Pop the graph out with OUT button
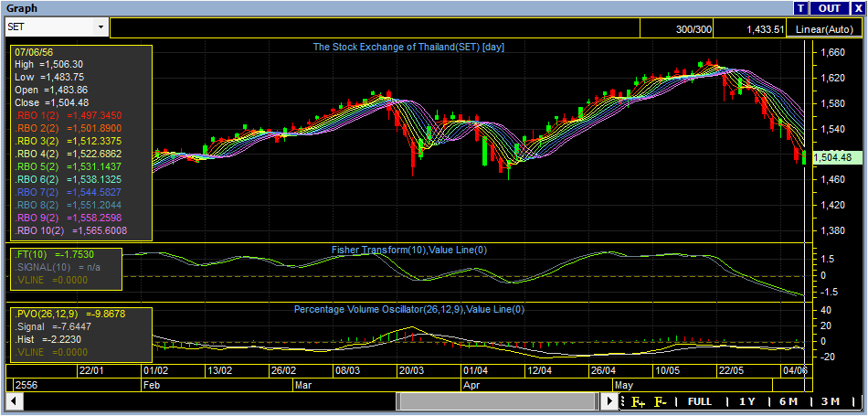Screen dimensions: 868x416 830,7
